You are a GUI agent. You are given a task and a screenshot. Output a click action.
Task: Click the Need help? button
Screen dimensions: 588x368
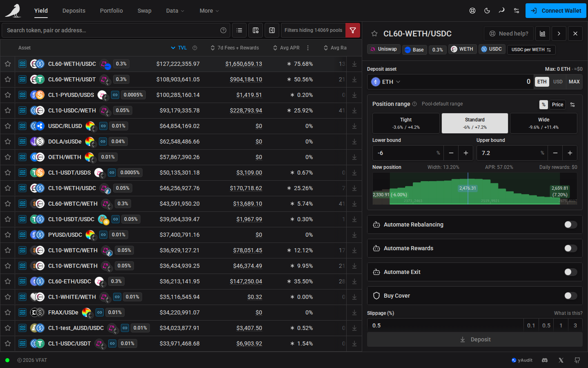click(509, 34)
